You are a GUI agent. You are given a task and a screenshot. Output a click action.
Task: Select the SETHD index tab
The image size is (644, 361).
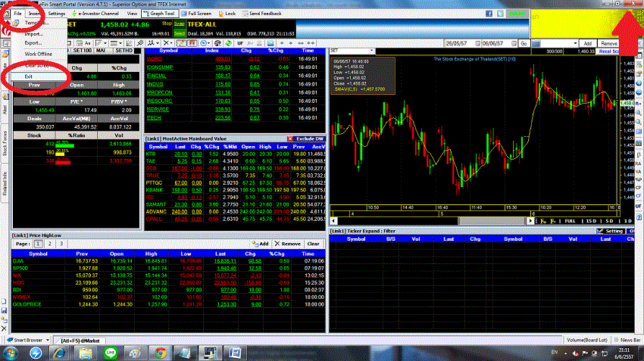(123, 51)
